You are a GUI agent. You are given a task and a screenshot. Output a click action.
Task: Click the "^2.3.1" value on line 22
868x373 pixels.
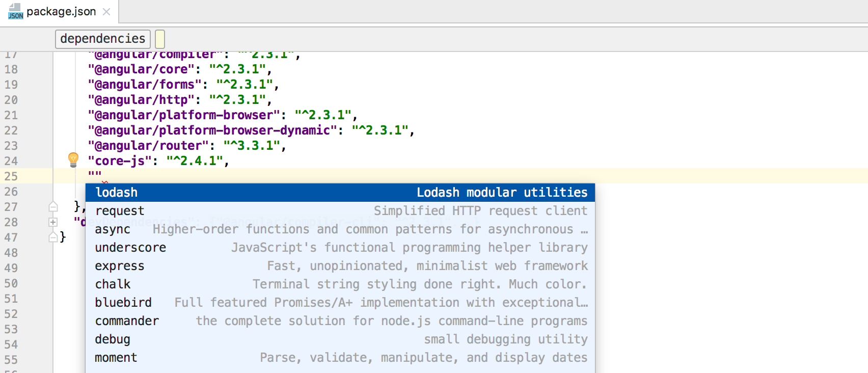pos(380,130)
